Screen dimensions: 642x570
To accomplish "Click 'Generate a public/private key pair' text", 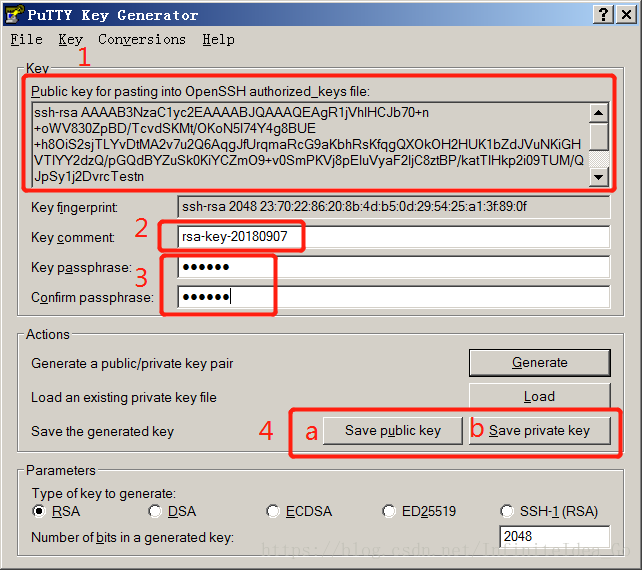I will (132, 364).
